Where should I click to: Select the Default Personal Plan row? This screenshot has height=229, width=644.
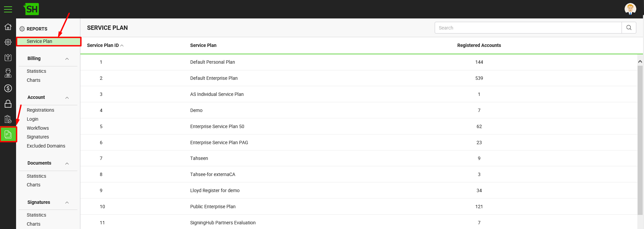point(359,62)
